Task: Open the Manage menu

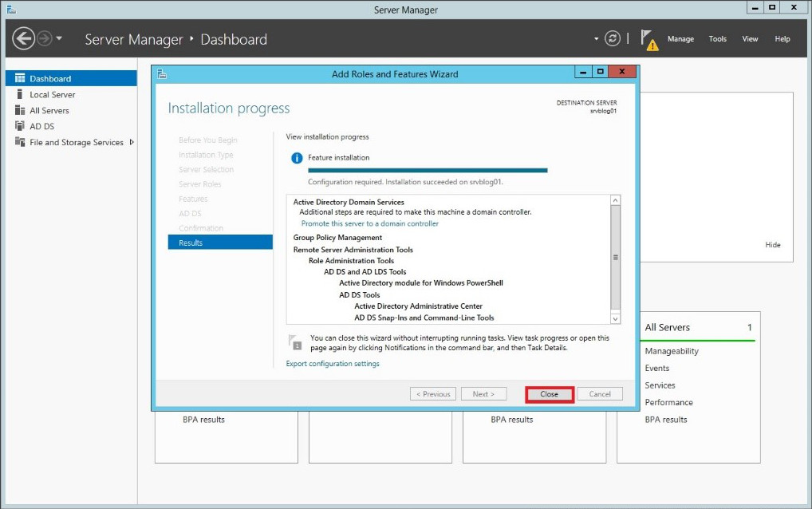Action: coord(680,39)
